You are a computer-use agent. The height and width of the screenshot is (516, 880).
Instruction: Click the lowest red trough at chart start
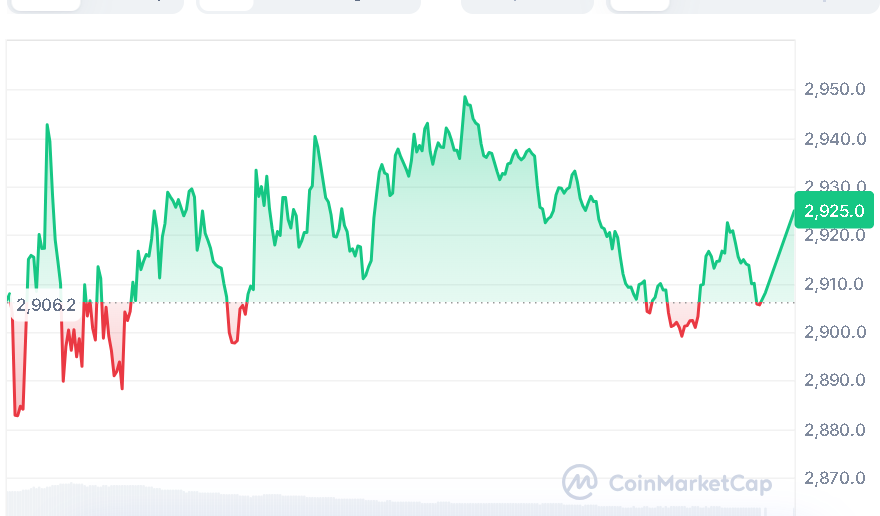click(x=17, y=413)
